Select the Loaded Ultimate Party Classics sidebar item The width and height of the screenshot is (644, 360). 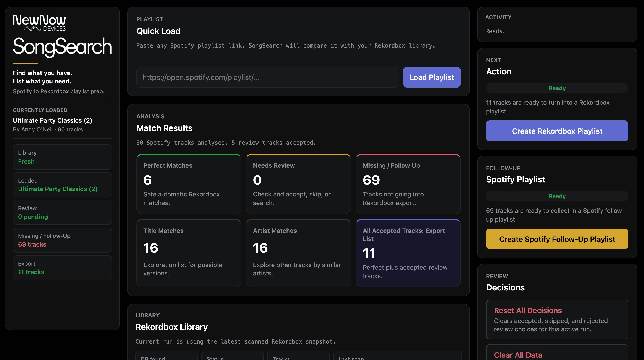[62, 185]
